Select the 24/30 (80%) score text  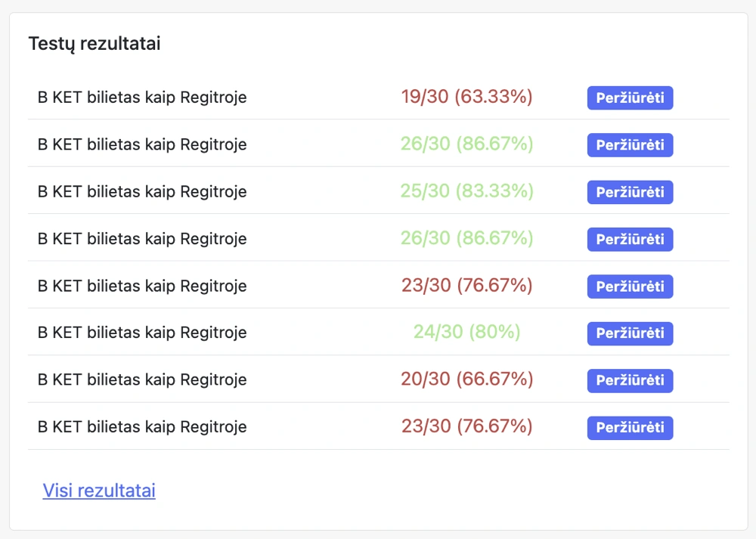[x=466, y=332]
